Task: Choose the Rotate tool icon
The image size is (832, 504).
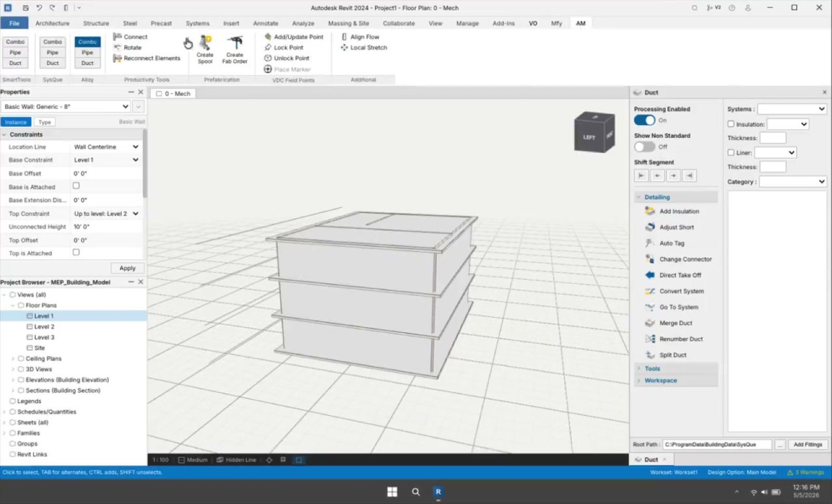Action: click(118, 47)
